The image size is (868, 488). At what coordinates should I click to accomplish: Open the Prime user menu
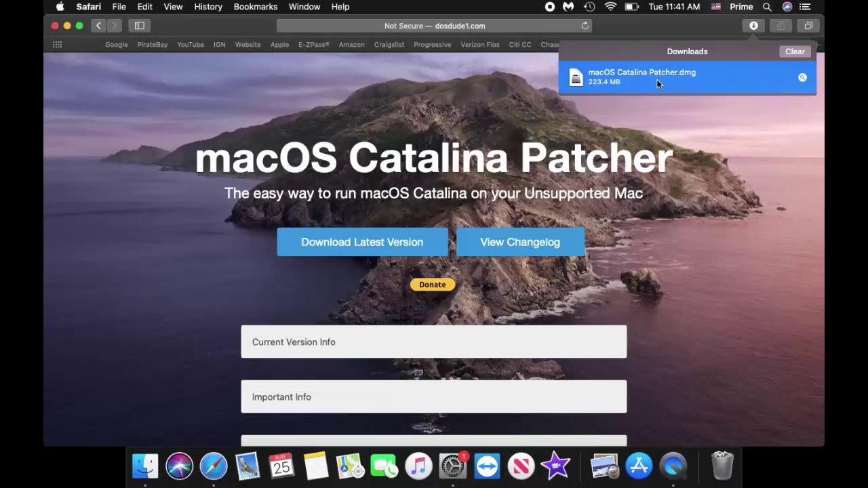741,7
